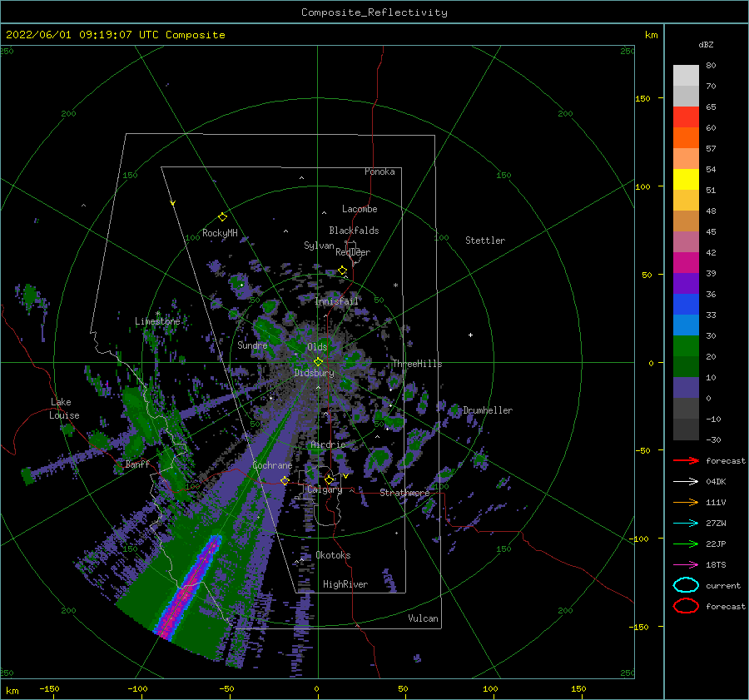749x700 pixels.
Task: Click the Cochrane town label
Action: pyautogui.click(x=272, y=465)
